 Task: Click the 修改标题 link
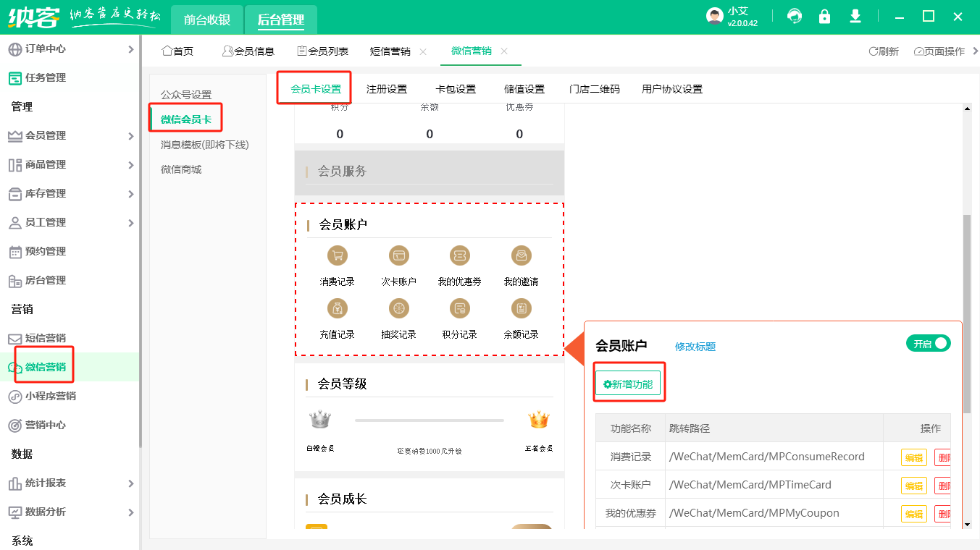coord(695,347)
